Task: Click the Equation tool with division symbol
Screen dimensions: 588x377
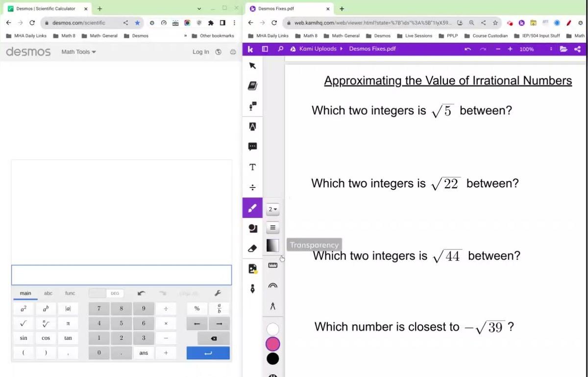Action: [x=252, y=188]
